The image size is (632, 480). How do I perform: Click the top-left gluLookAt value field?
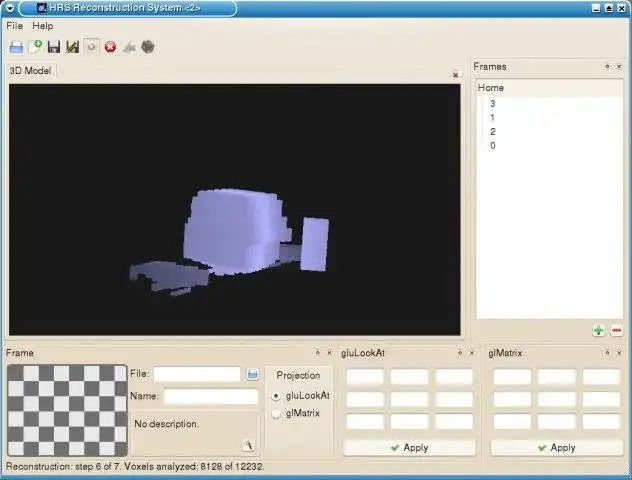365,377
